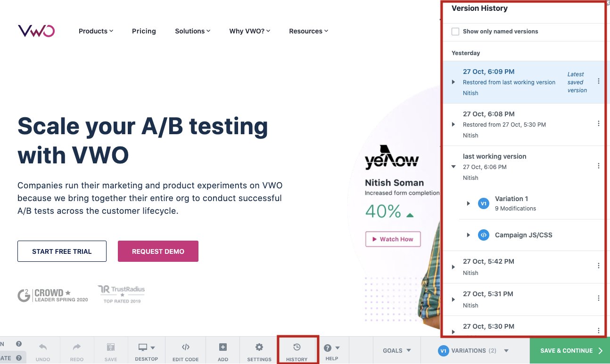The height and width of the screenshot is (364, 610).
Task: Click the Undo arrow icon
Action: 43,347
